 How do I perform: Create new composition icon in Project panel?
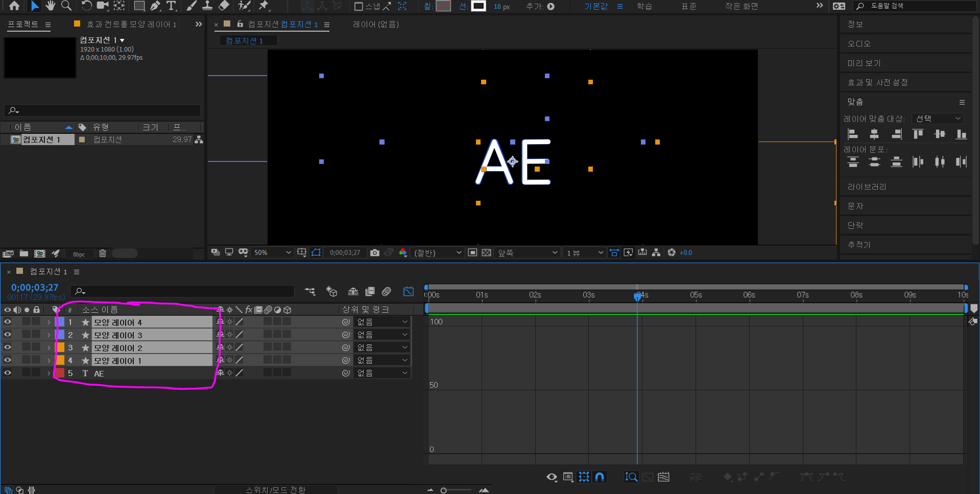coord(40,253)
